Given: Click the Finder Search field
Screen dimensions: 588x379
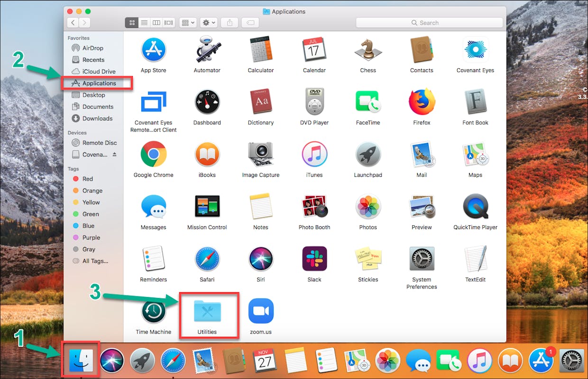Looking at the screenshot, I should pos(429,22).
